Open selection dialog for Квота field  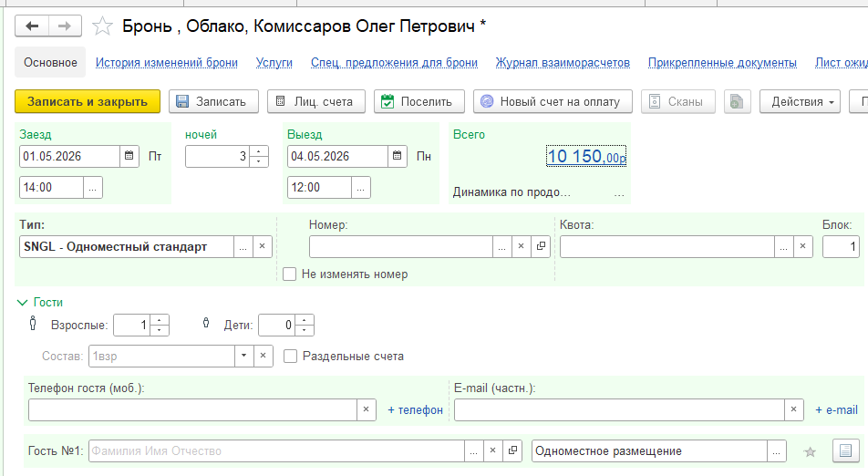click(x=783, y=247)
